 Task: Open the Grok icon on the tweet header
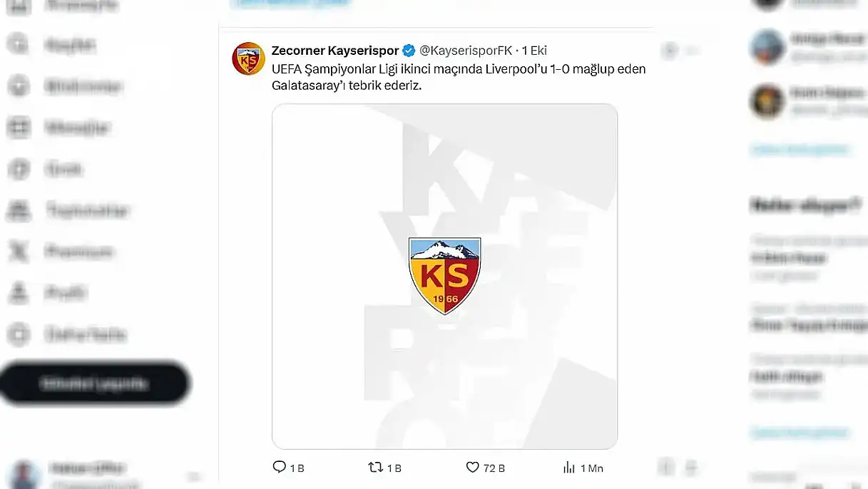coord(669,51)
